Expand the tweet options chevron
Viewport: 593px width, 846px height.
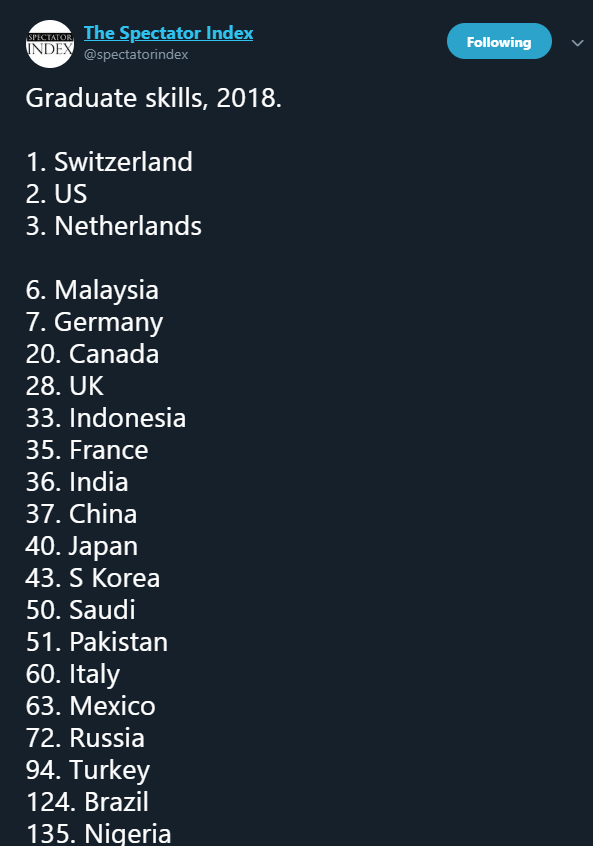coord(577,43)
